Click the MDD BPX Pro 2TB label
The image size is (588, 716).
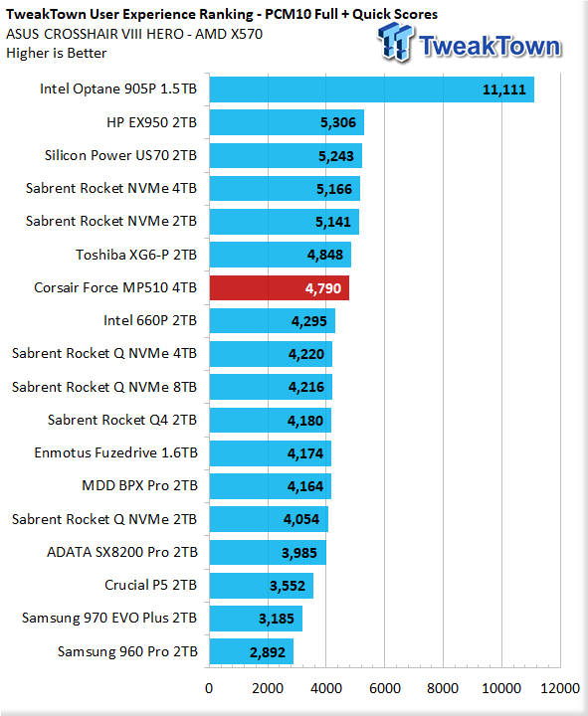(139, 485)
